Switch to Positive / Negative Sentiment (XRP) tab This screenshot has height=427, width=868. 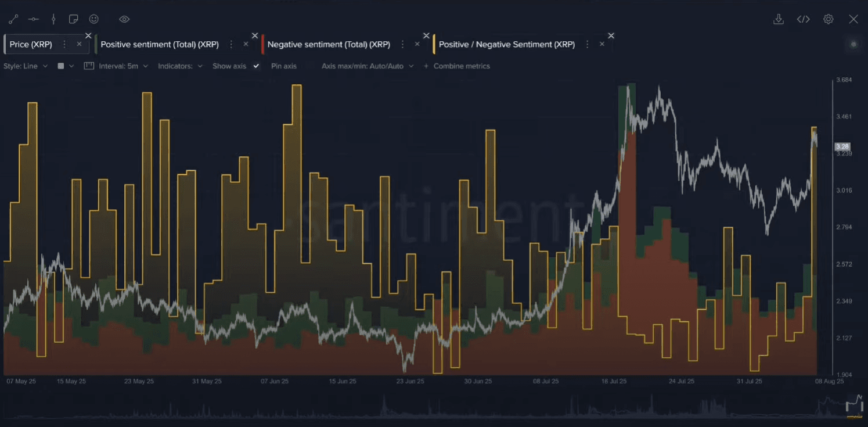506,44
